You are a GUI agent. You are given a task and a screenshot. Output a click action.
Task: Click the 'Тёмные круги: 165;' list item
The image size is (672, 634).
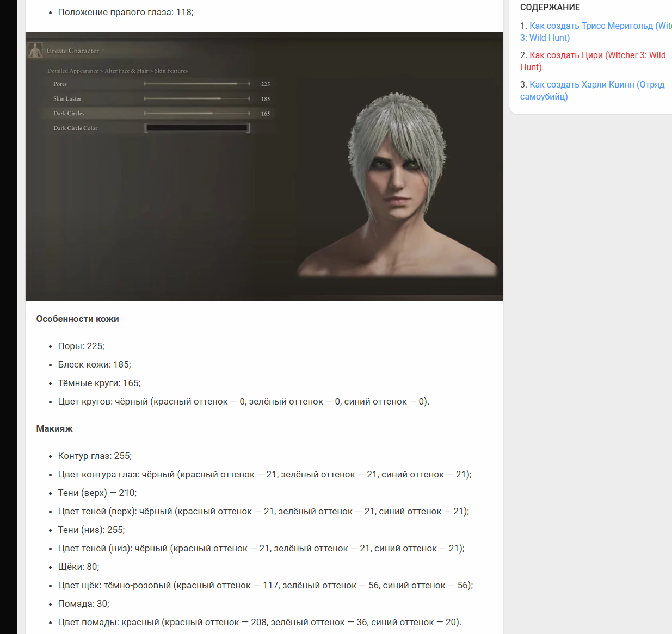click(99, 383)
